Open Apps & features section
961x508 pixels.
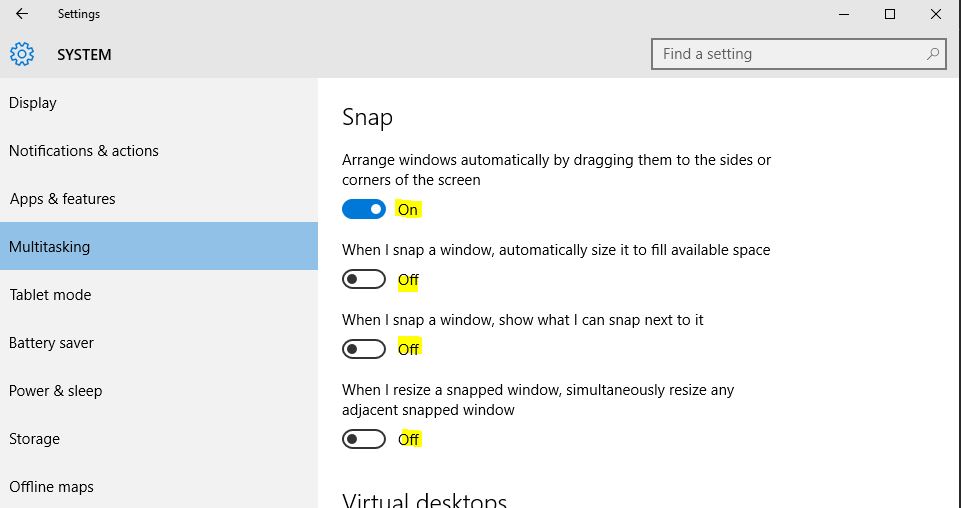pos(63,199)
